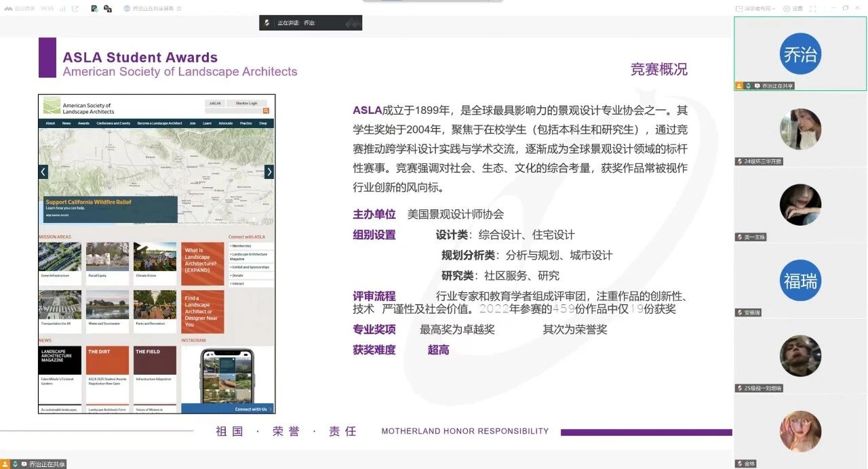This screenshot has width=868, height=469.
Task: Click the muted microphone icon in speaking bar
Action: tap(268, 23)
